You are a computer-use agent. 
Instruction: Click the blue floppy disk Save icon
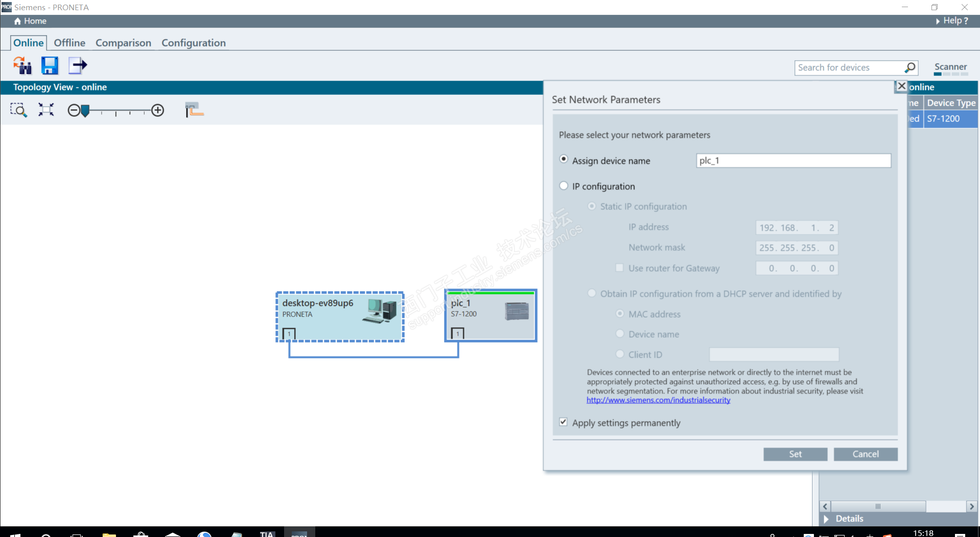click(x=50, y=65)
